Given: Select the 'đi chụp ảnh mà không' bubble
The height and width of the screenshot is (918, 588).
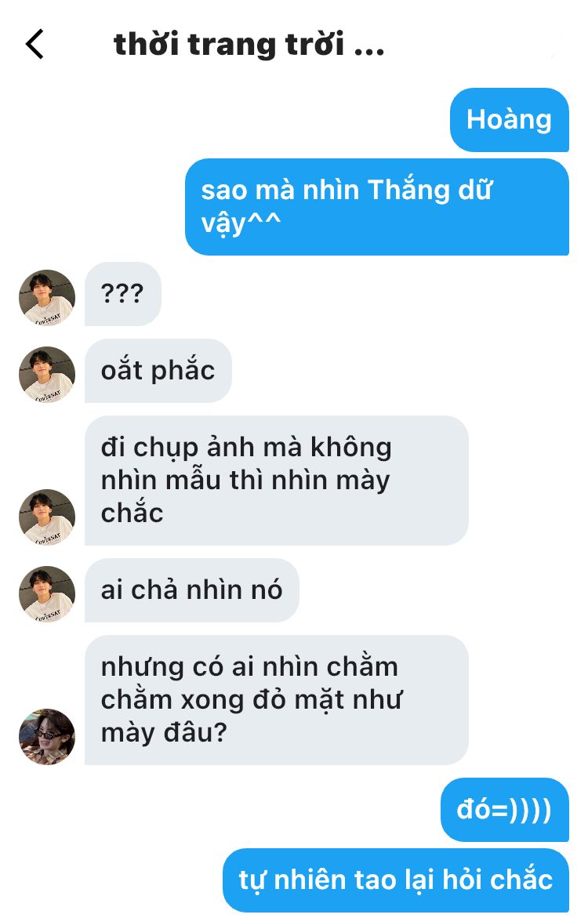Looking at the screenshot, I should 277,480.
